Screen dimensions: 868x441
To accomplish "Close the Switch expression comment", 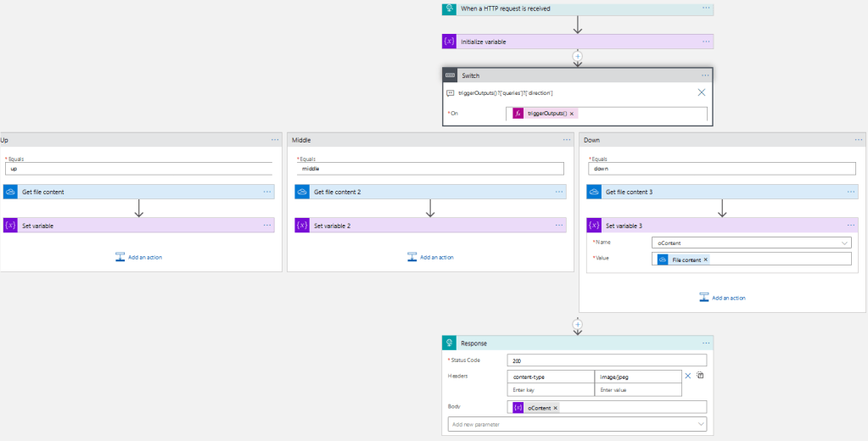I will (x=702, y=92).
